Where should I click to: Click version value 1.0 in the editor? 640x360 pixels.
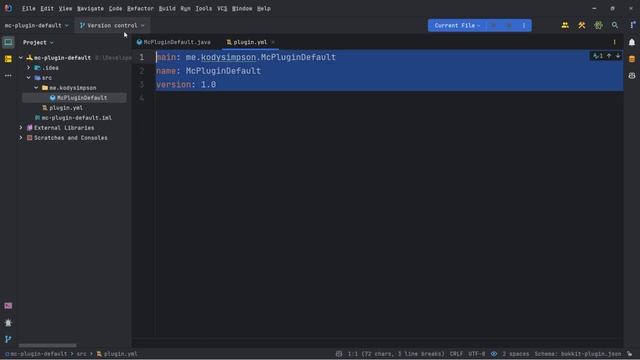(208, 84)
